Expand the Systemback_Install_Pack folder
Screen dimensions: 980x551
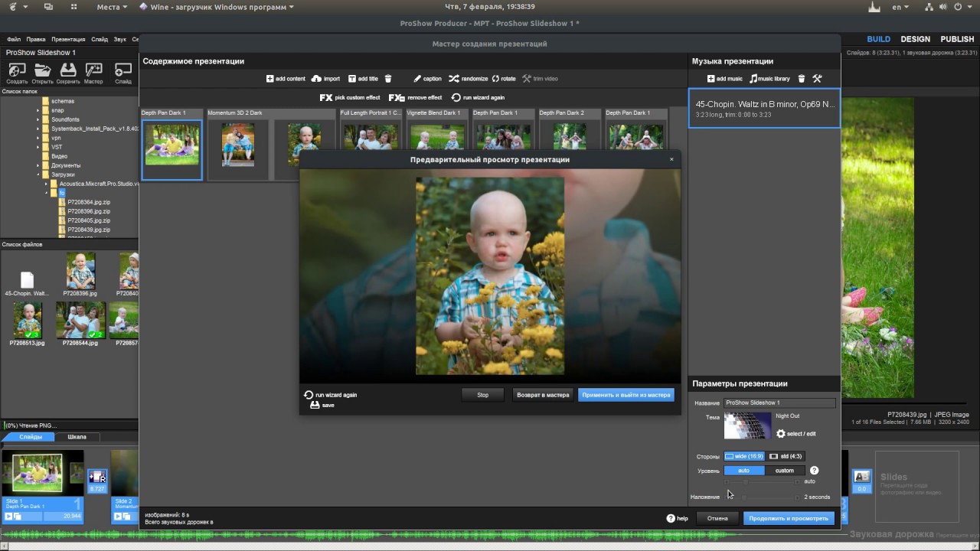[x=38, y=129]
